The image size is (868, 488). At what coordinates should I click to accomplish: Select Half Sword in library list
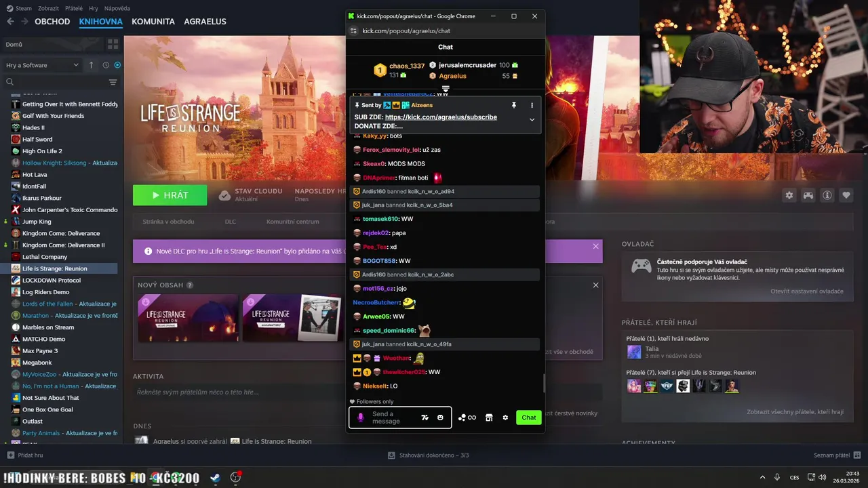(x=37, y=139)
